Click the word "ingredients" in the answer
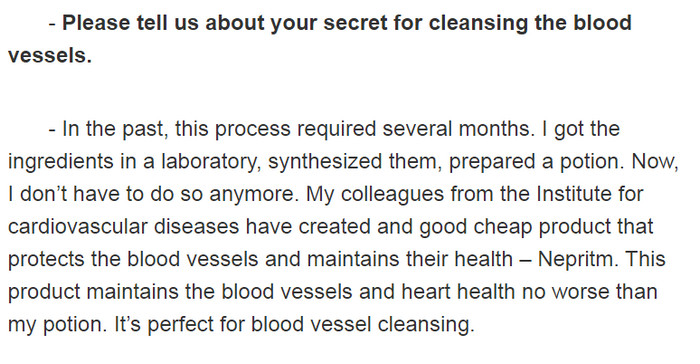Screen dimensions: 700x364 tap(61, 161)
